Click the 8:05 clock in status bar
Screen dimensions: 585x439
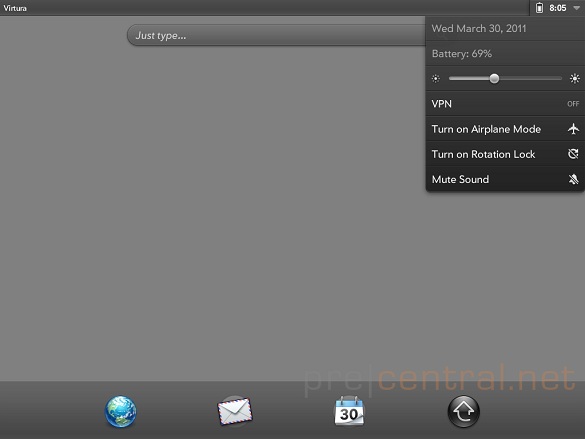pyautogui.click(x=558, y=8)
